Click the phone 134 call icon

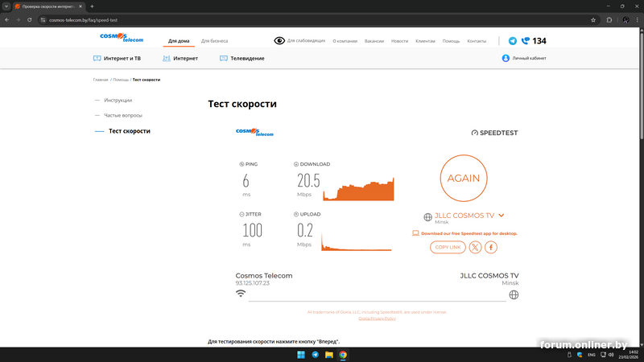[525, 41]
